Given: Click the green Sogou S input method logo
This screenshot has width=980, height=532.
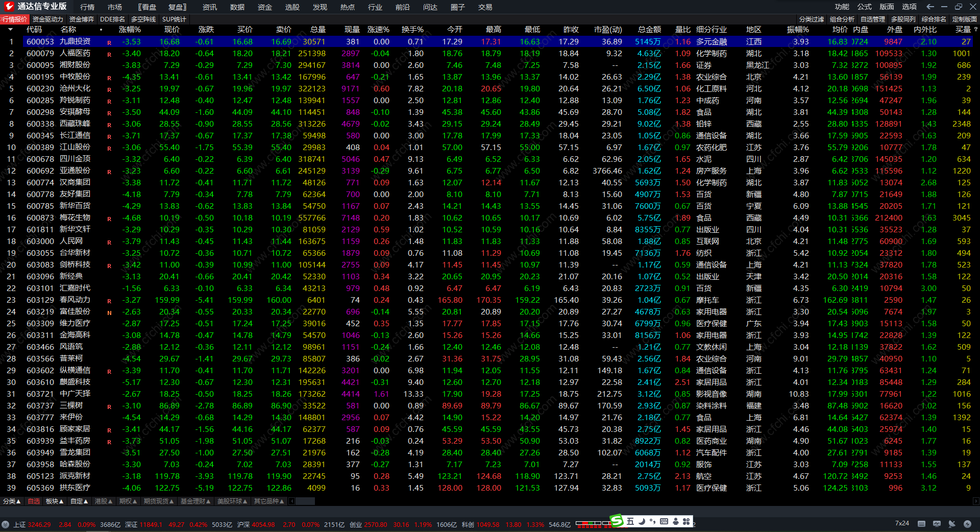Looking at the screenshot, I should 617,521.
